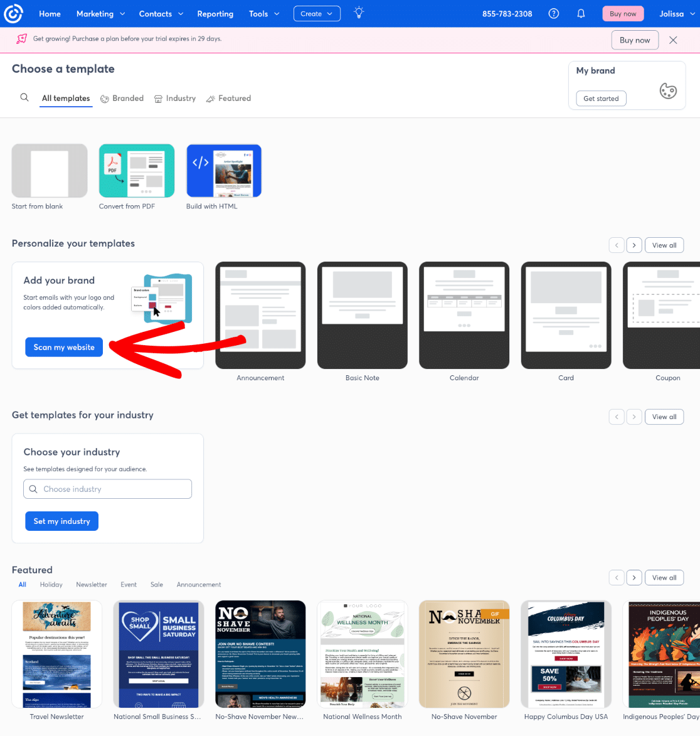Switch to the Featured templates tab

[x=228, y=99]
